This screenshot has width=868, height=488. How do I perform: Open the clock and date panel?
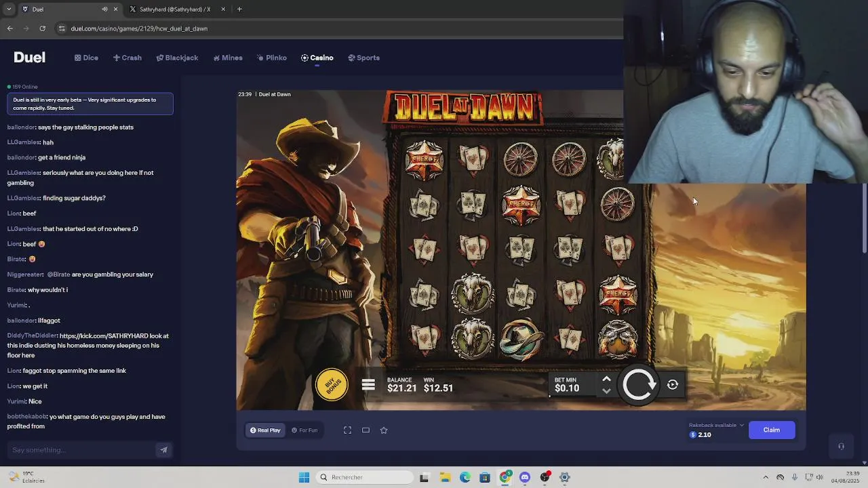pyautogui.click(x=846, y=477)
